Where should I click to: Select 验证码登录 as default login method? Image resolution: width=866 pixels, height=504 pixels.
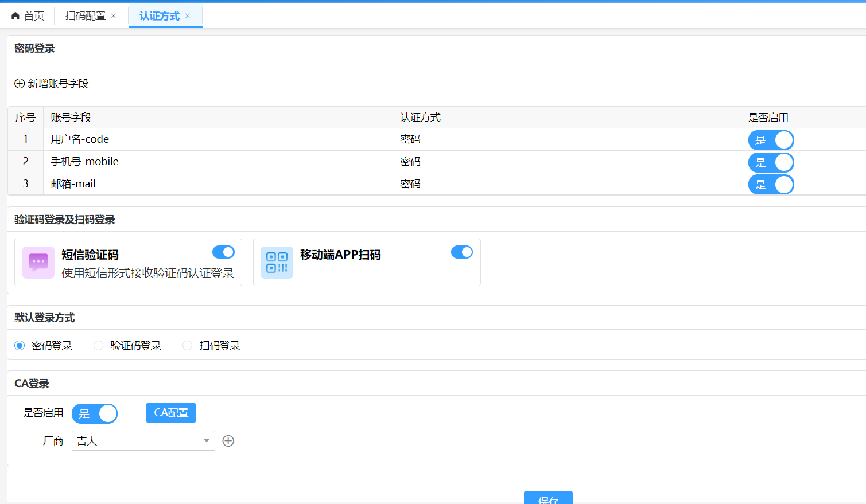(x=99, y=346)
